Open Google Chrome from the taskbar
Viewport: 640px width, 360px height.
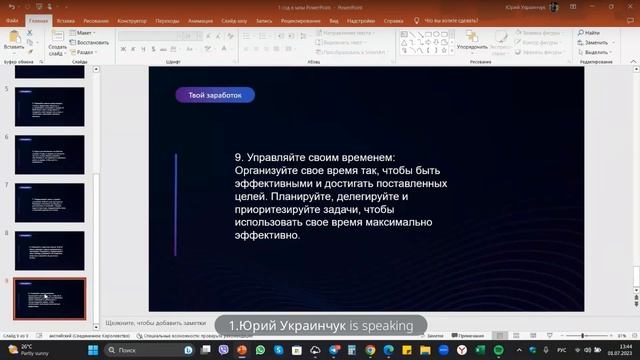[x=370, y=350]
